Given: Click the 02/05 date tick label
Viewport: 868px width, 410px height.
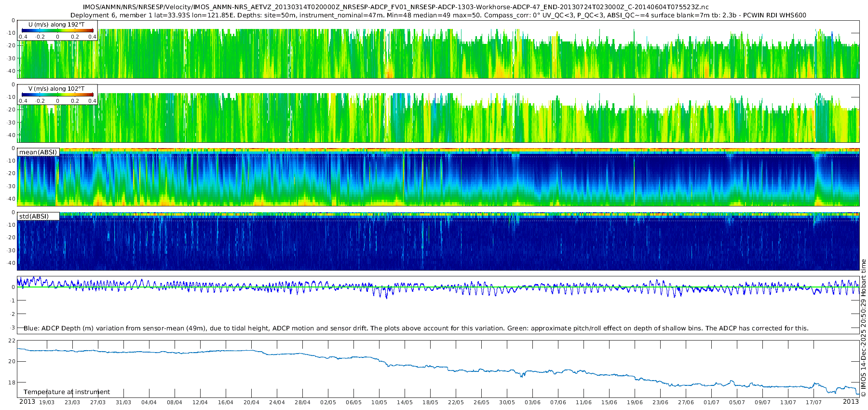Looking at the screenshot, I should click(328, 403).
